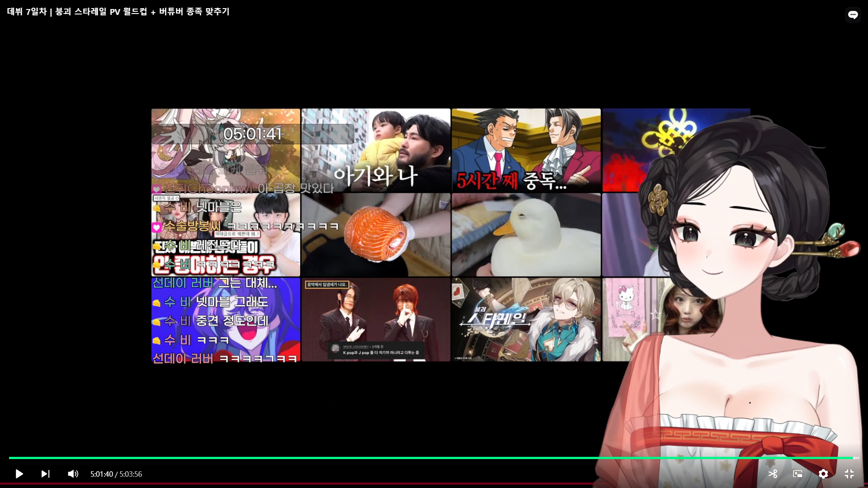The height and width of the screenshot is (488, 868).
Task: Create a clip with the scissors icon
Action: (x=773, y=474)
